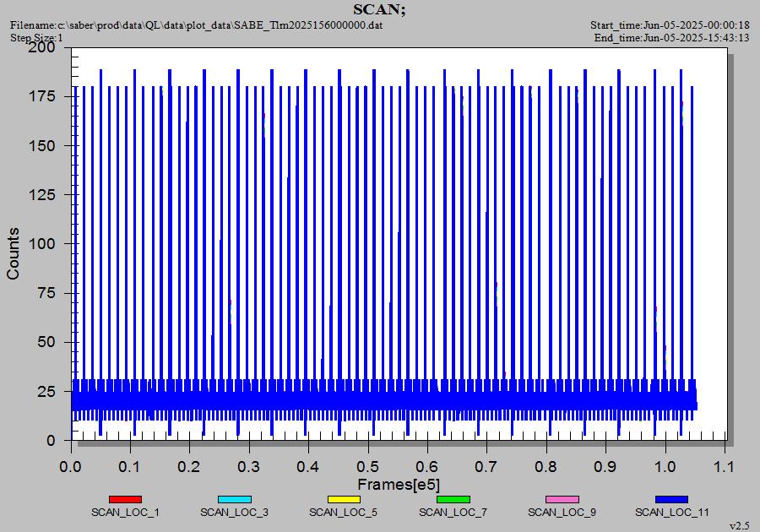This screenshot has height=532, width=760.
Task: Click the 125 y-axis tick label
Action: 41,194
